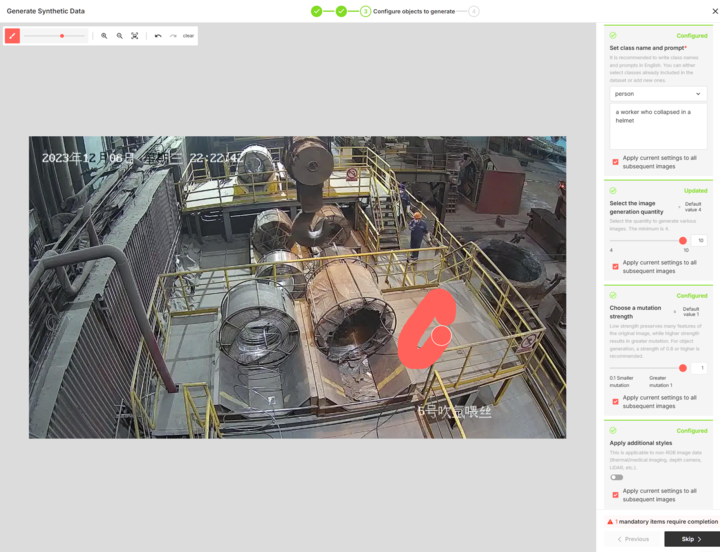The image size is (720, 552).
Task: Click the second completed step checkmark
Action: point(341,11)
